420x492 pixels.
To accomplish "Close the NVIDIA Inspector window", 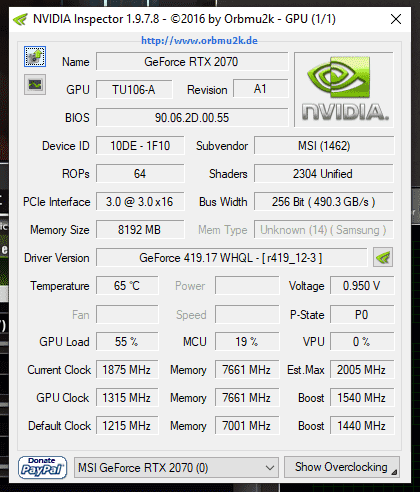I will pos(396,19).
